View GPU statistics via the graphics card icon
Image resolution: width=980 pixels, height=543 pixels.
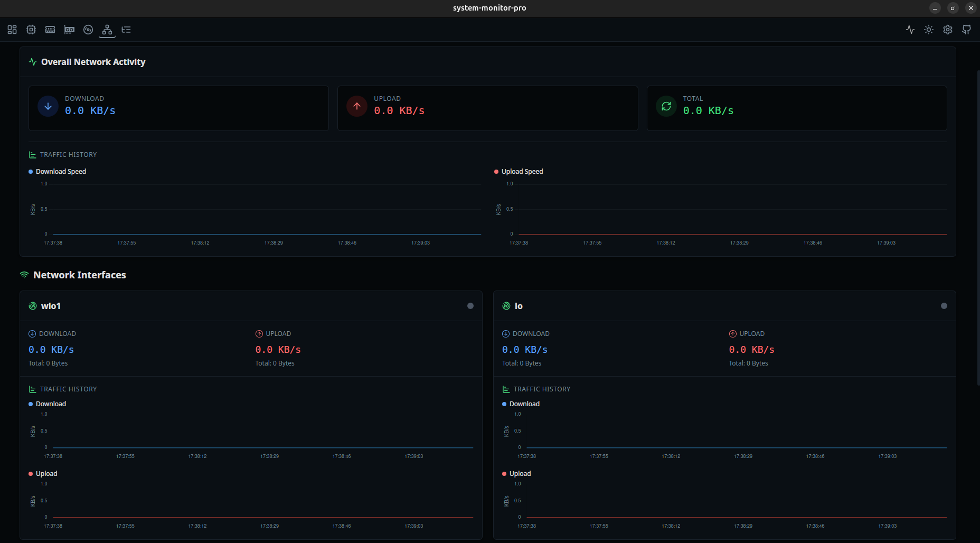pos(69,30)
